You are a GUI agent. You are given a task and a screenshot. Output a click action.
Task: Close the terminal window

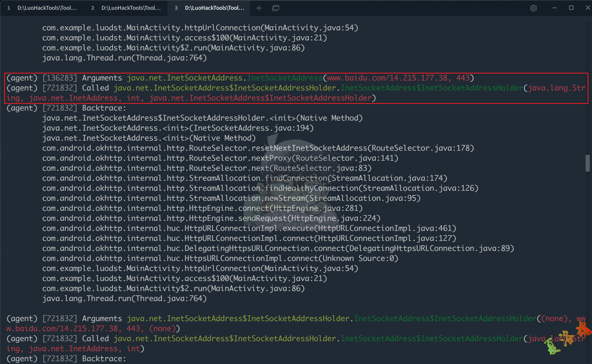point(588,8)
